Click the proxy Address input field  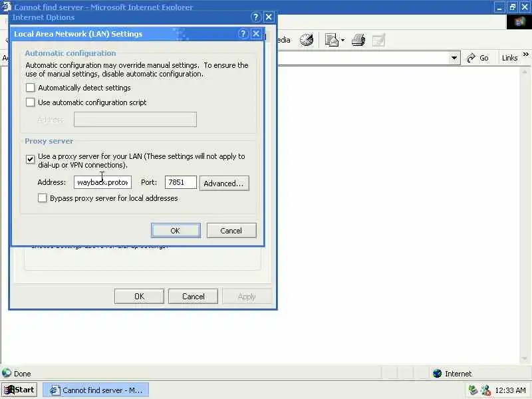[x=102, y=182]
